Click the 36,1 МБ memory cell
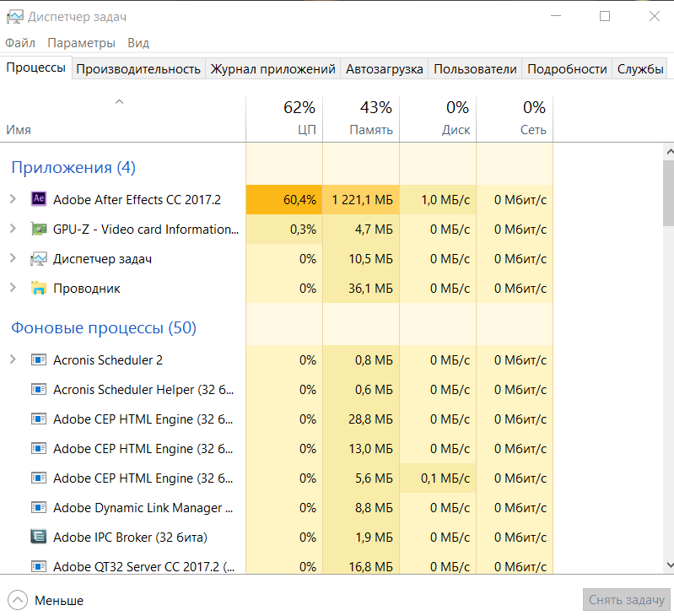 tap(361, 288)
